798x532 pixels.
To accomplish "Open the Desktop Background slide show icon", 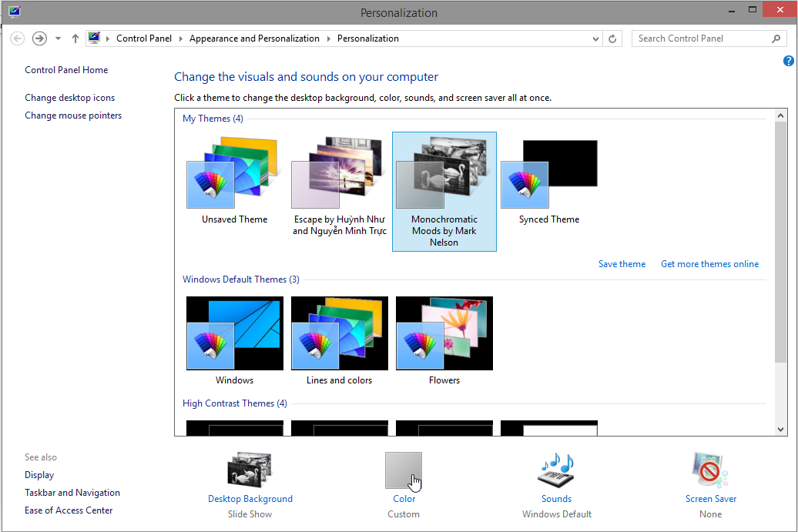I will point(250,470).
